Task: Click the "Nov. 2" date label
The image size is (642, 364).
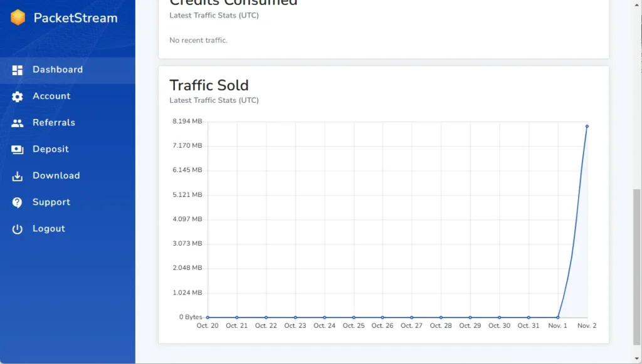Action: pyautogui.click(x=587, y=326)
